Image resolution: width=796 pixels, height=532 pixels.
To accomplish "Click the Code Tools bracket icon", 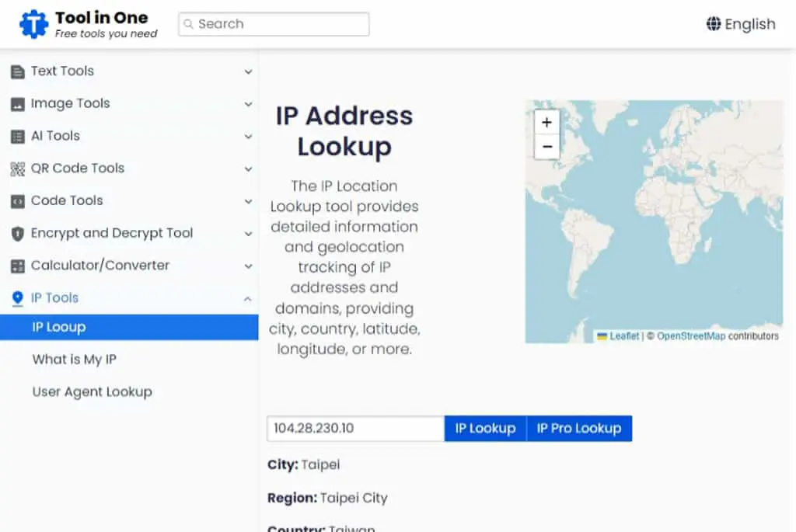I will click(17, 201).
